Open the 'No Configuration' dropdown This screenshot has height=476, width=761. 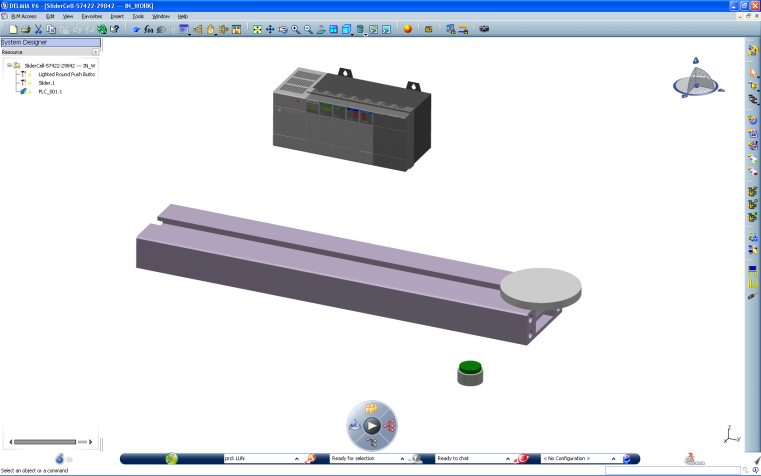pyautogui.click(x=612, y=458)
